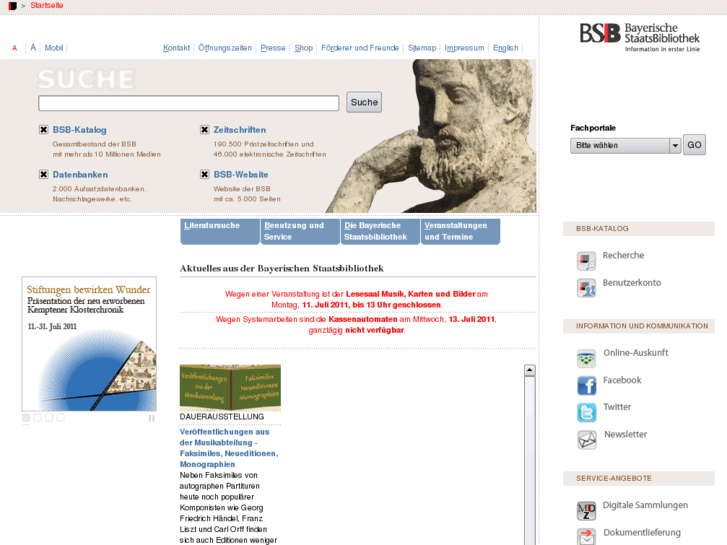Focus the search text field

click(x=189, y=103)
